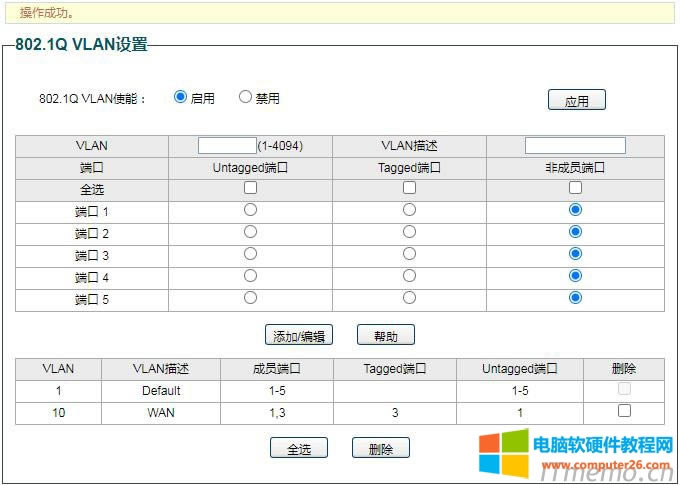Image resolution: width=683 pixels, height=485 pixels.
Task: Set 端口 4 as Untagged port
Action: click(250, 276)
